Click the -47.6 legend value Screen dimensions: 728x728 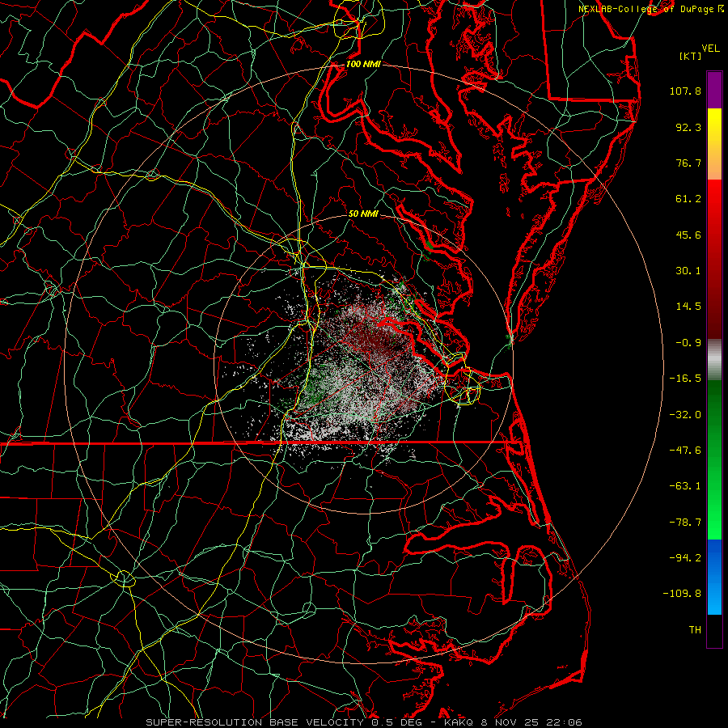(685, 451)
